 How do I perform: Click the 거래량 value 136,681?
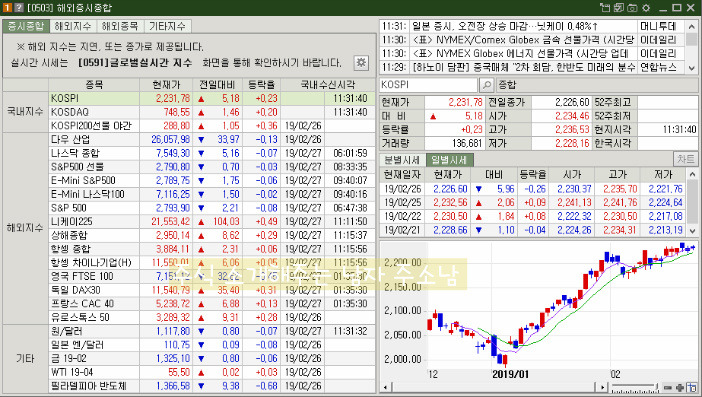467,143
